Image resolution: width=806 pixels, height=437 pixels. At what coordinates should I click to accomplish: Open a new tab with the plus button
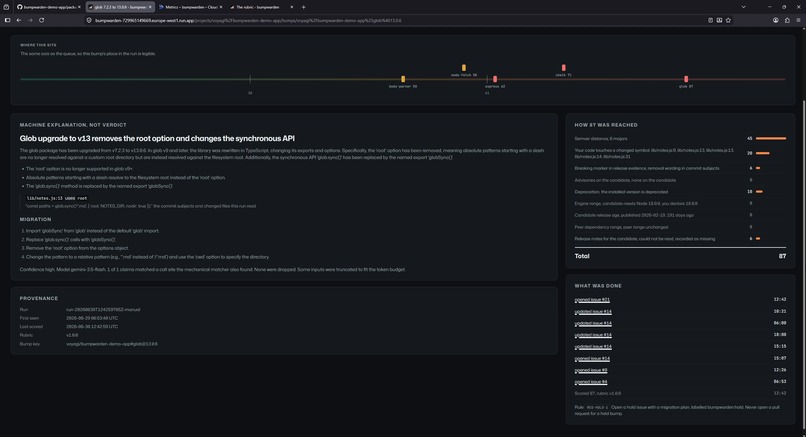pyautogui.click(x=303, y=7)
